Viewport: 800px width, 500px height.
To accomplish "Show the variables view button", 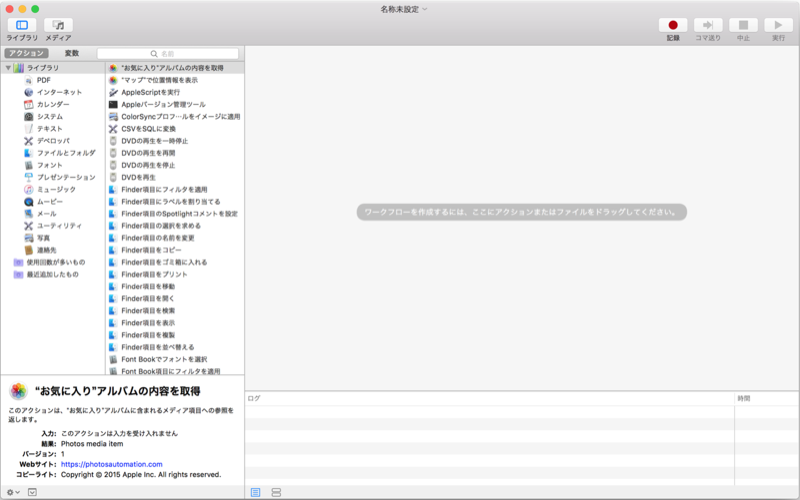I will (x=276, y=492).
